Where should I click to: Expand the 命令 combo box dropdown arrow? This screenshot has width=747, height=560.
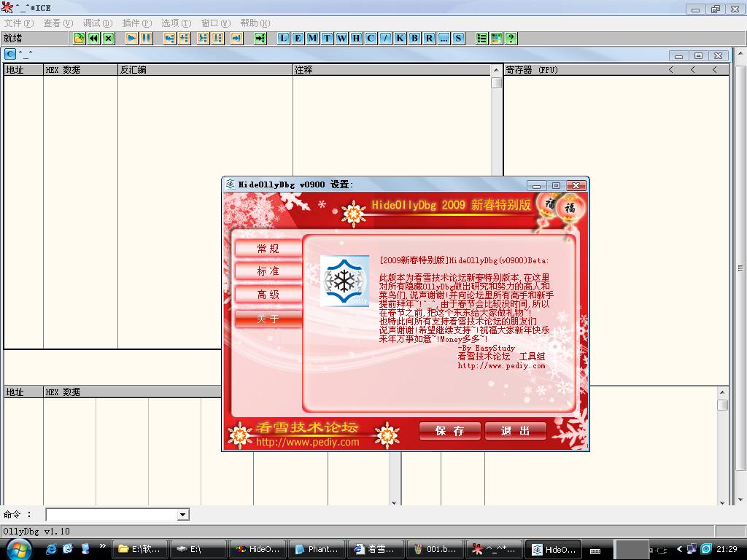[182, 514]
